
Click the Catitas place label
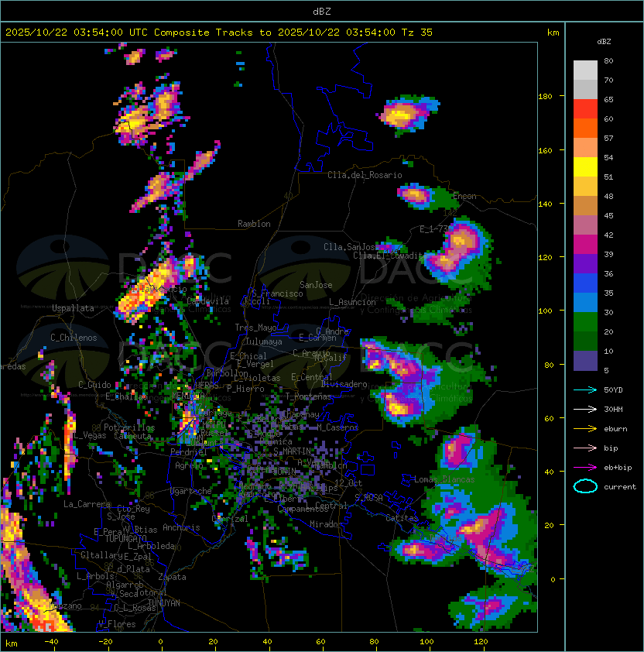[402, 518]
